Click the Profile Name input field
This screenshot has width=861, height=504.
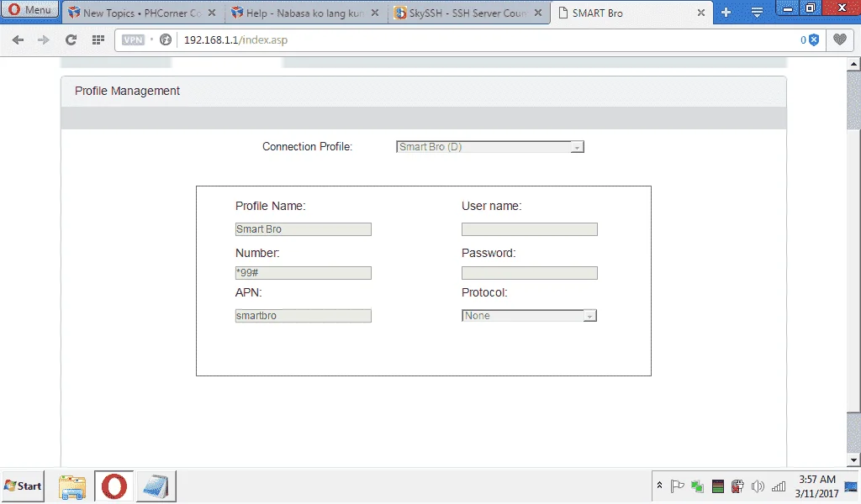(x=303, y=229)
